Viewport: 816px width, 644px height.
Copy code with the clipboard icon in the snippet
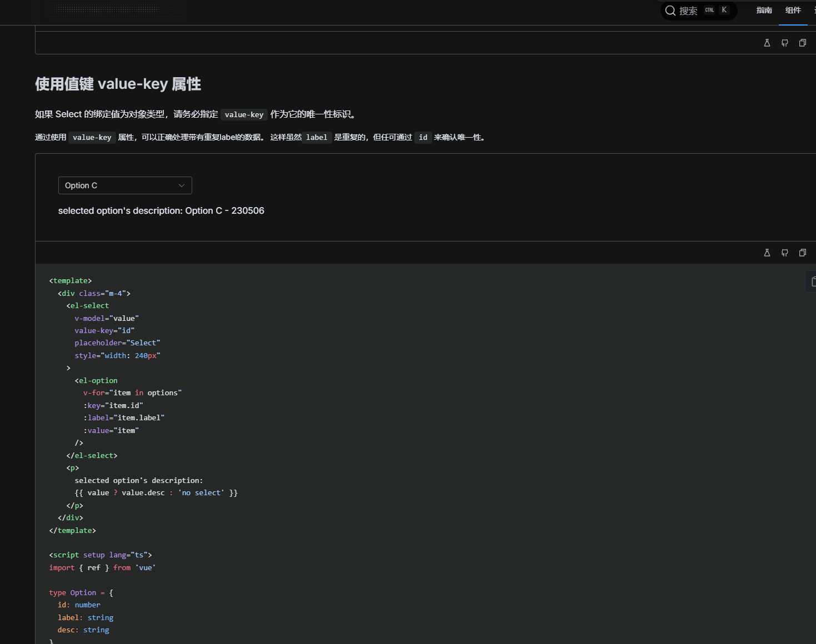[x=813, y=281]
